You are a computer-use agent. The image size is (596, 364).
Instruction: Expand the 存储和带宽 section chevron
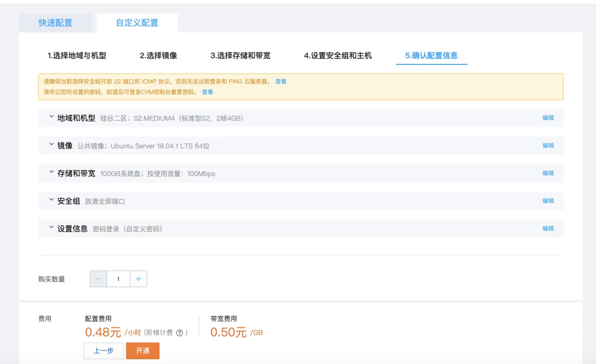(51, 172)
